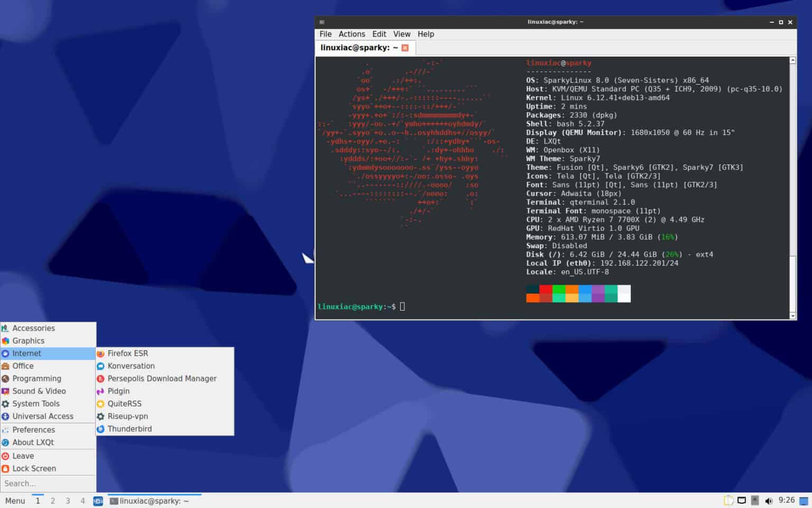Open the Sound & Video submenu
The image size is (812, 508).
39,391
